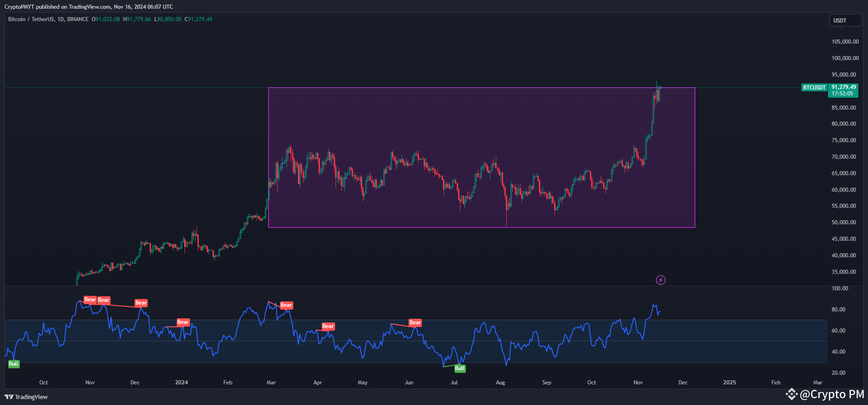Screen dimensions: 868x405
Task: Click the 75,000.00 price axis label
Action: tap(844, 140)
